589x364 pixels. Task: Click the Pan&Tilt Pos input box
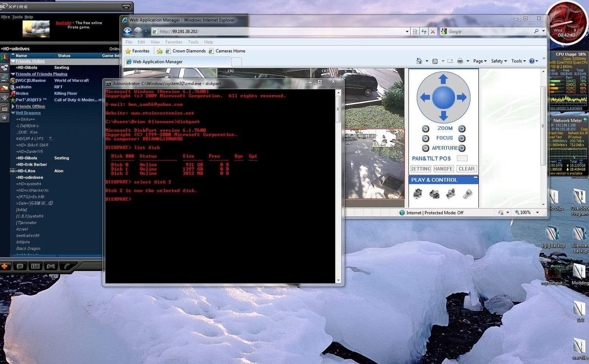(462, 158)
